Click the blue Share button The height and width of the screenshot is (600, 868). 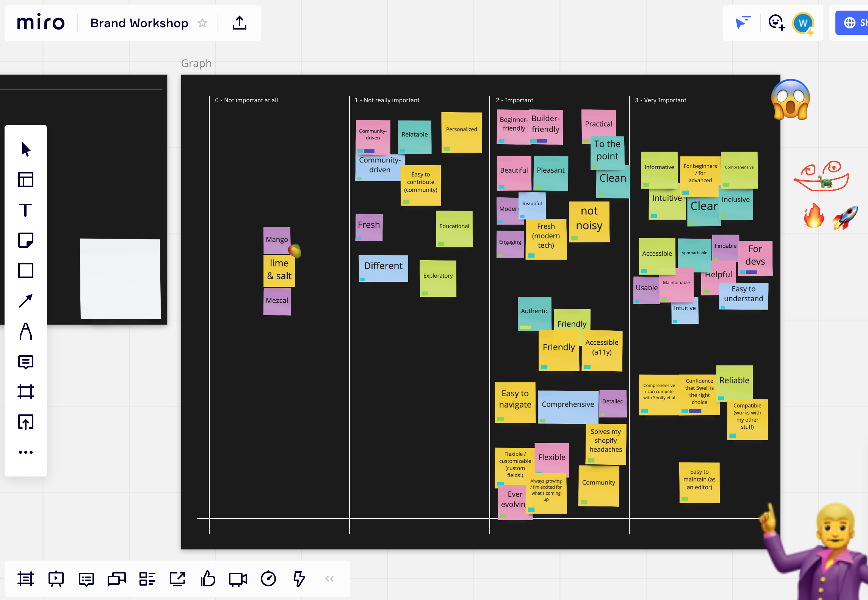(853, 23)
